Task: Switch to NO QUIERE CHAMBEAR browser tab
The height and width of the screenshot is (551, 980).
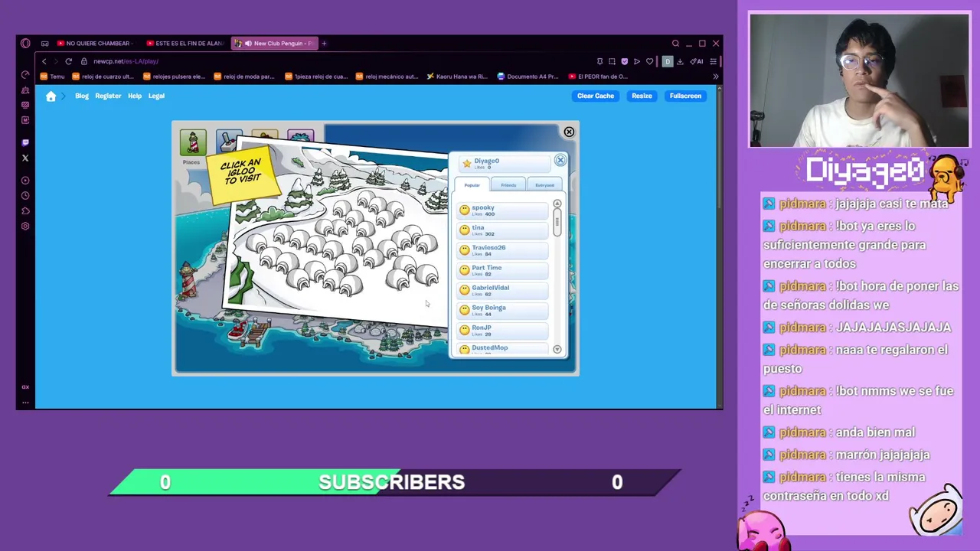Action: click(94, 44)
